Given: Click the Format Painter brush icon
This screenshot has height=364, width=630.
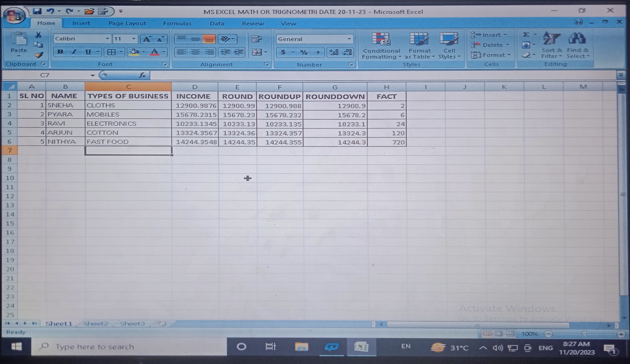Looking at the screenshot, I should pos(39,55).
